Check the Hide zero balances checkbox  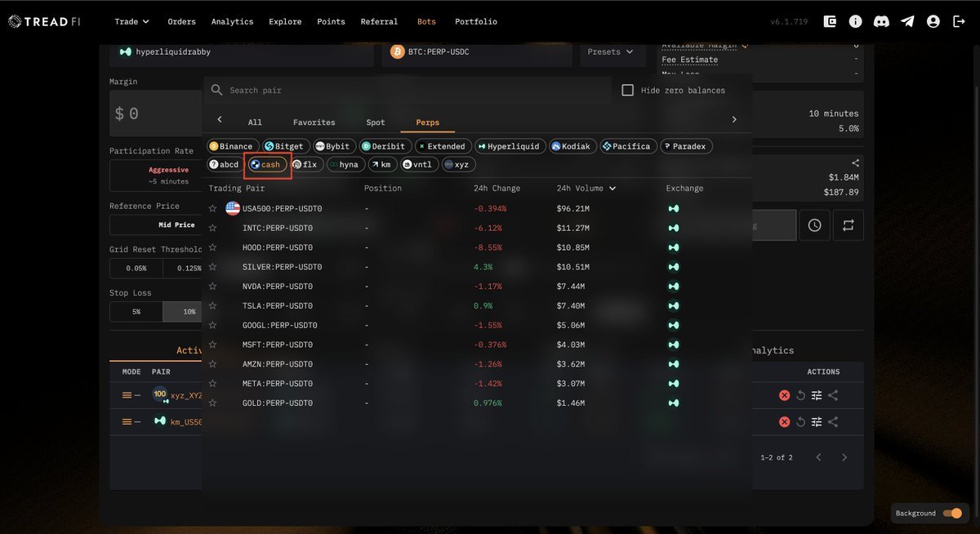[x=627, y=90]
